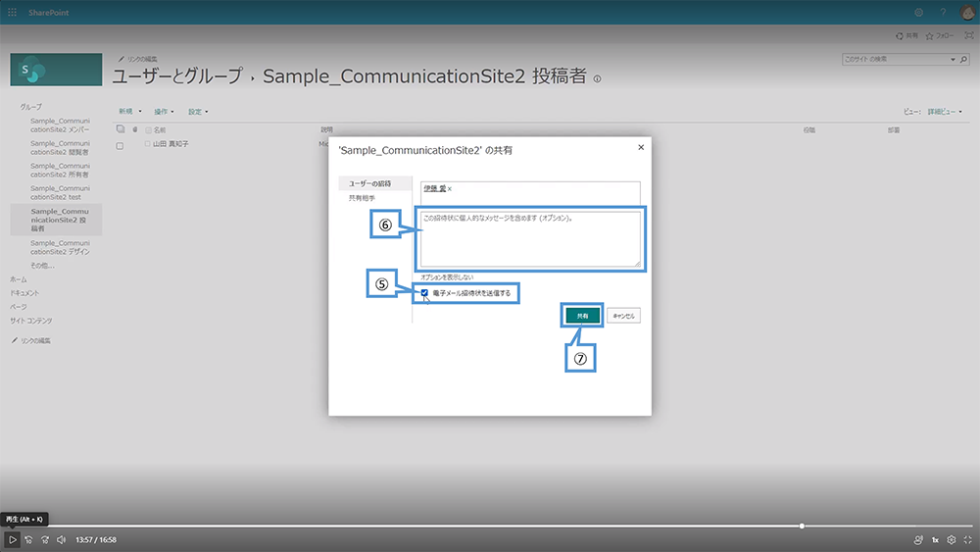
Task: Open group Sample_CommunicationSite2 メンバー
Action: [x=60, y=125]
